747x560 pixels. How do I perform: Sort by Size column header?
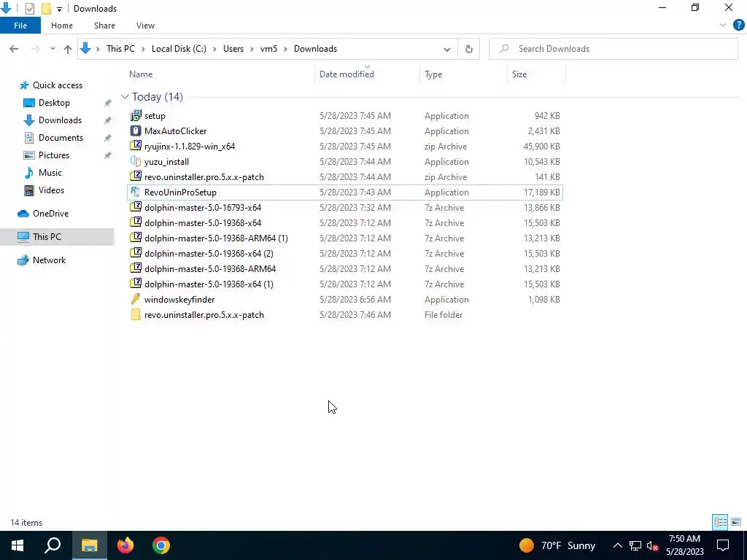pyautogui.click(x=519, y=74)
